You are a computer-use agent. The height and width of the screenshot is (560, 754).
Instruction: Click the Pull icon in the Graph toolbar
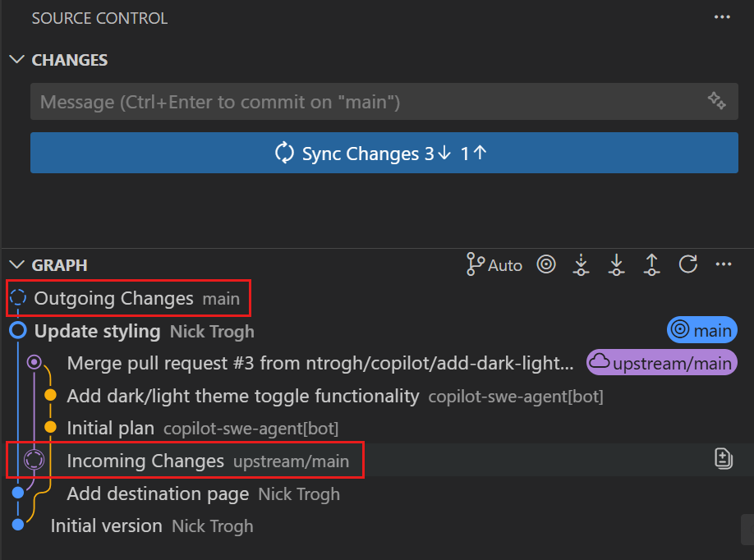click(x=617, y=264)
